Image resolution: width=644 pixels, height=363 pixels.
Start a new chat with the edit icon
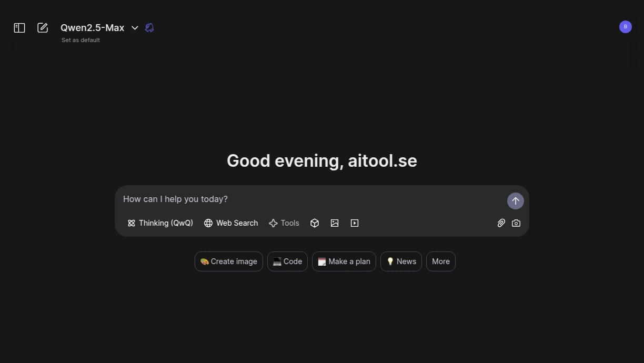[x=43, y=28]
